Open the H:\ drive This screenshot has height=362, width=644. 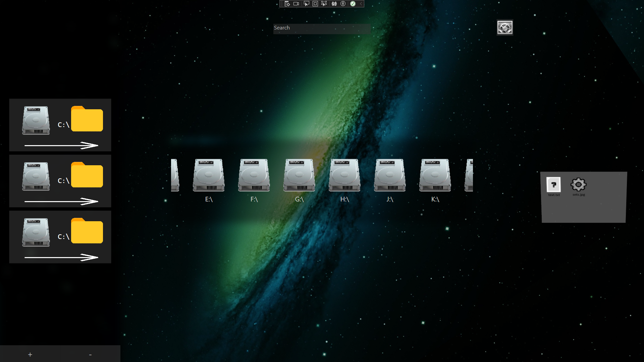coord(344,175)
